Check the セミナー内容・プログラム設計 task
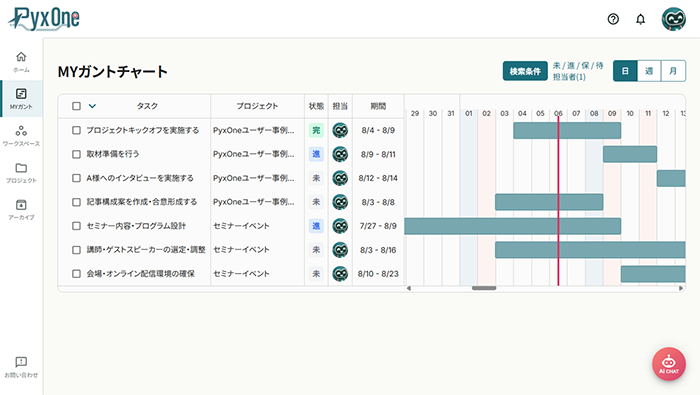The height and width of the screenshot is (395, 700). tap(76, 226)
